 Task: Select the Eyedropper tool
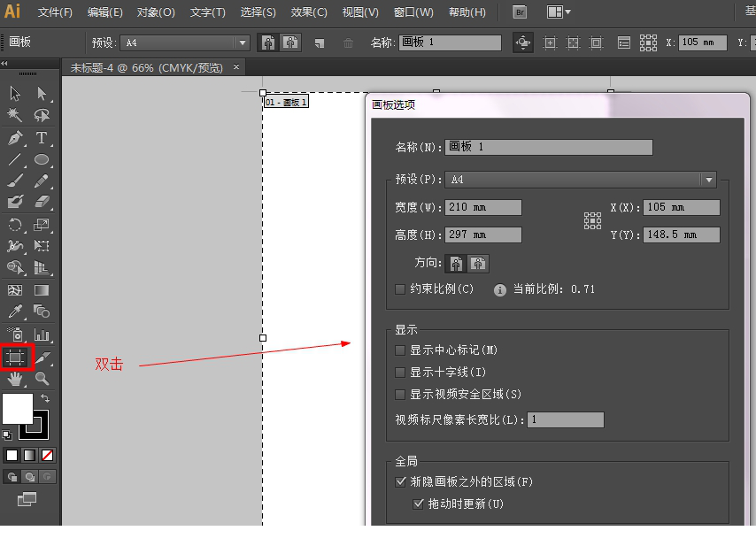coord(16,312)
